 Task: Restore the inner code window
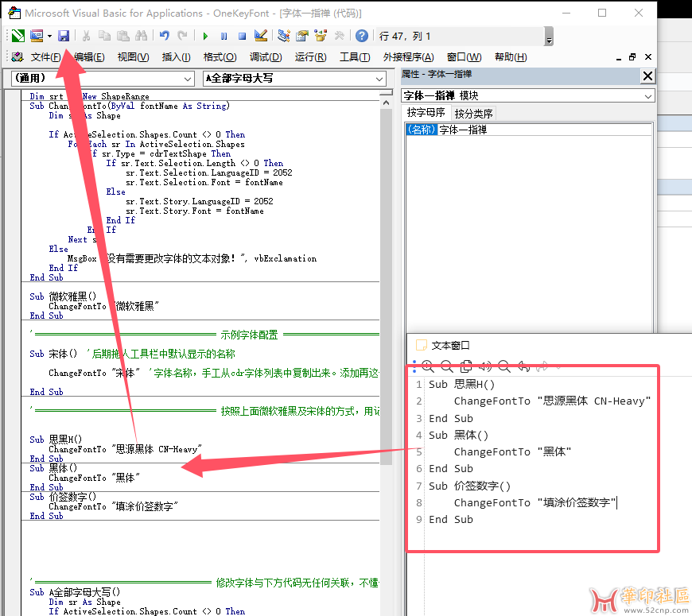pos(632,57)
